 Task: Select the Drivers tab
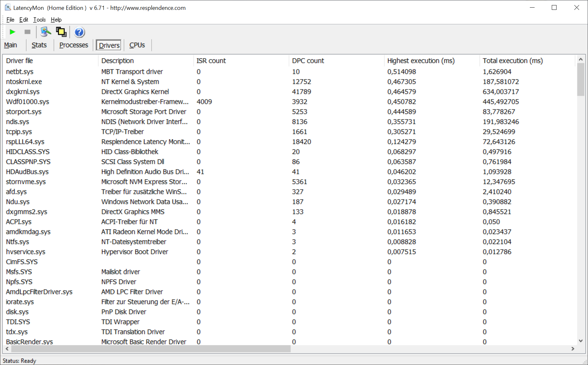click(109, 45)
